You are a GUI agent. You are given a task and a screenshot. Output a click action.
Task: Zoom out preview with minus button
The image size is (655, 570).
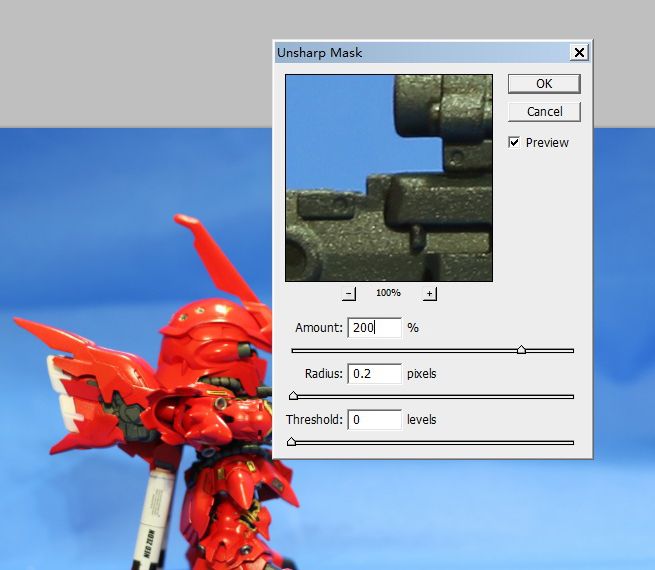[349, 294]
